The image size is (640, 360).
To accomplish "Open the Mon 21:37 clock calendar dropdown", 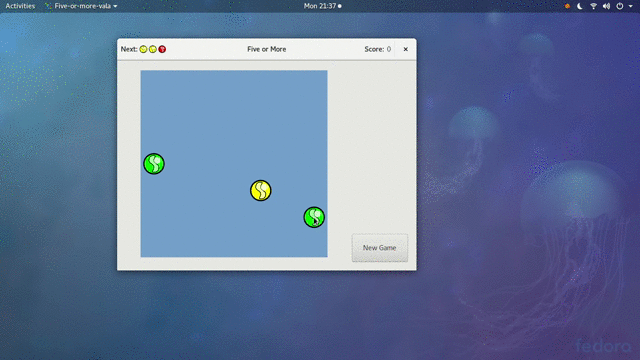I will point(322,6).
